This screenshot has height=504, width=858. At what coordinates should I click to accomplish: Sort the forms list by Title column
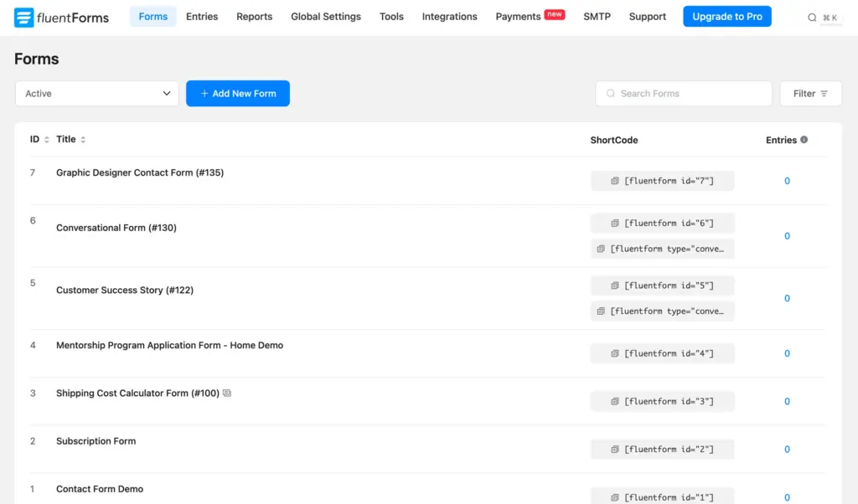[x=83, y=140]
